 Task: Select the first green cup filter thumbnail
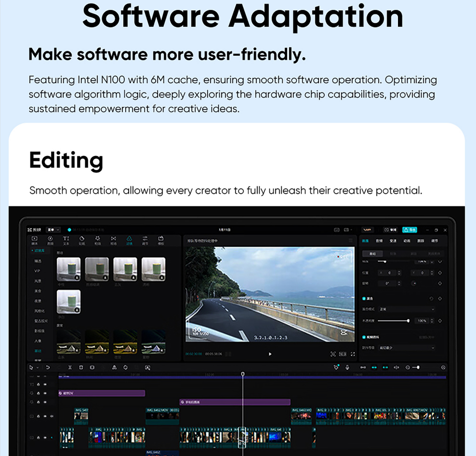point(69,269)
